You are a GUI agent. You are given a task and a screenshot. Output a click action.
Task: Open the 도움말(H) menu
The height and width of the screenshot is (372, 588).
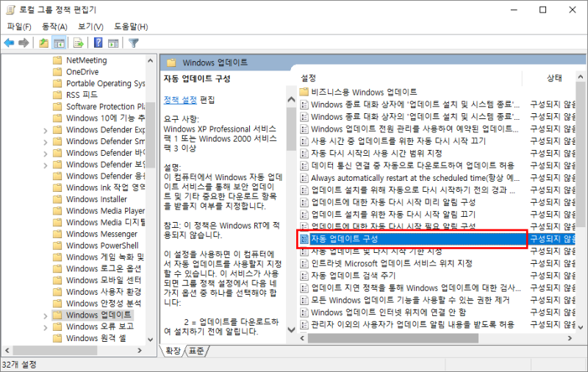tap(132, 26)
